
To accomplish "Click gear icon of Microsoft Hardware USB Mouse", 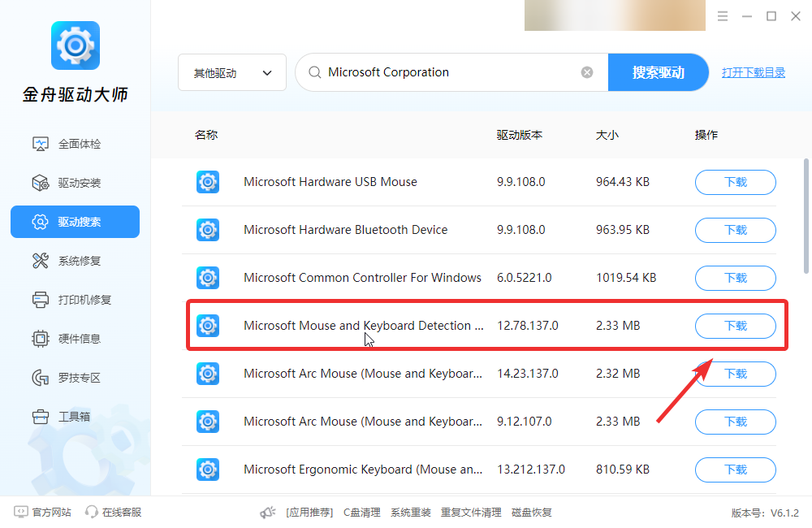I will 208,182.
